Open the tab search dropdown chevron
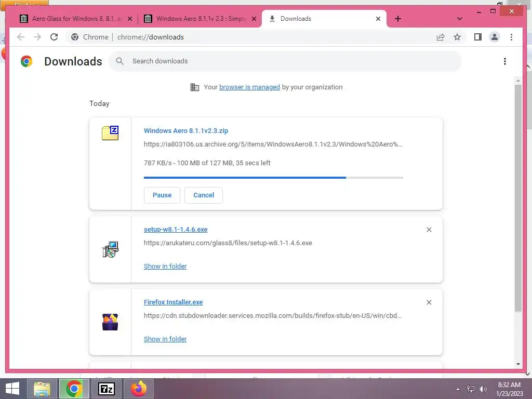 (x=459, y=19)
